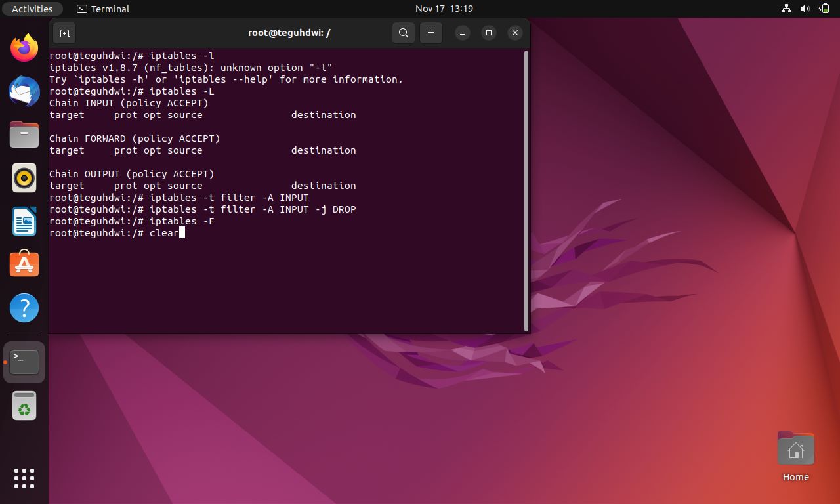Click the "Try `iptables -h'" help hint line
Screen dimensions: 840x504
(x=226, y=79)
